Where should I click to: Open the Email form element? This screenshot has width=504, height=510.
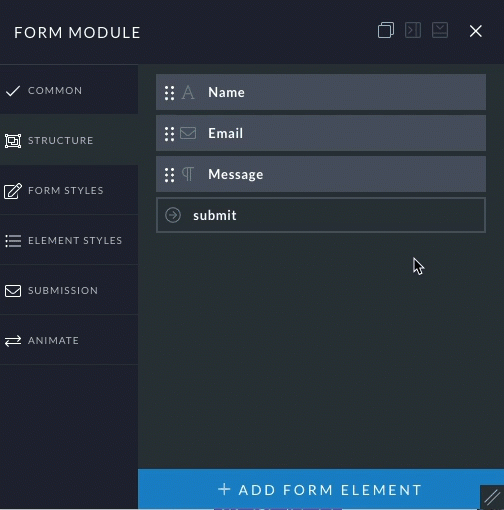pyautogui.click(x=321, y=133)
